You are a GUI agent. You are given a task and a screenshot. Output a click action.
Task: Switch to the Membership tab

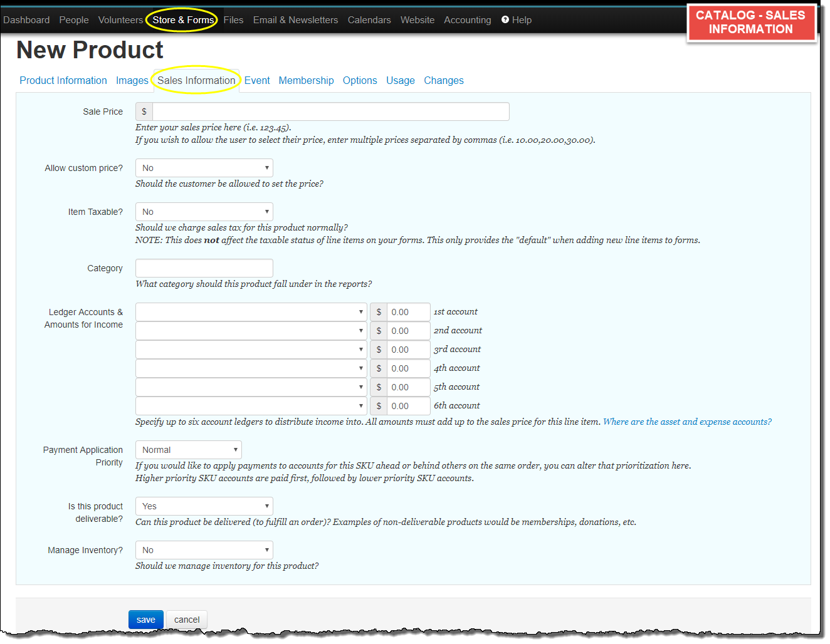click(x=306, y=80)
